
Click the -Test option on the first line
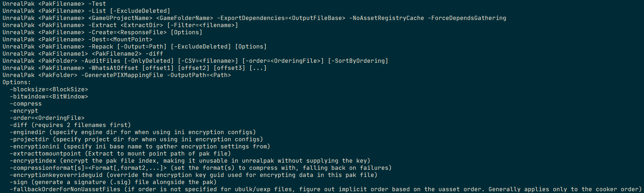(x=97, y=4)
